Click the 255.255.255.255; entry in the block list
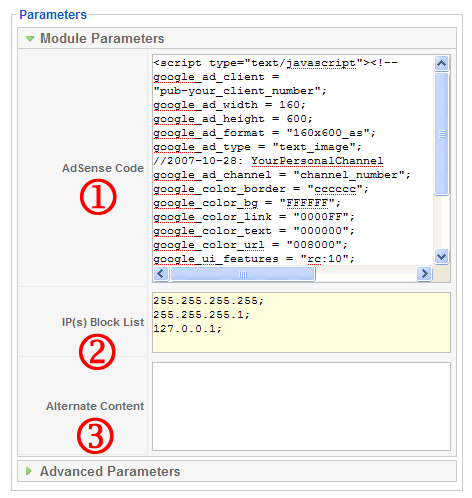Screen dimensions: 472x498 208,301
